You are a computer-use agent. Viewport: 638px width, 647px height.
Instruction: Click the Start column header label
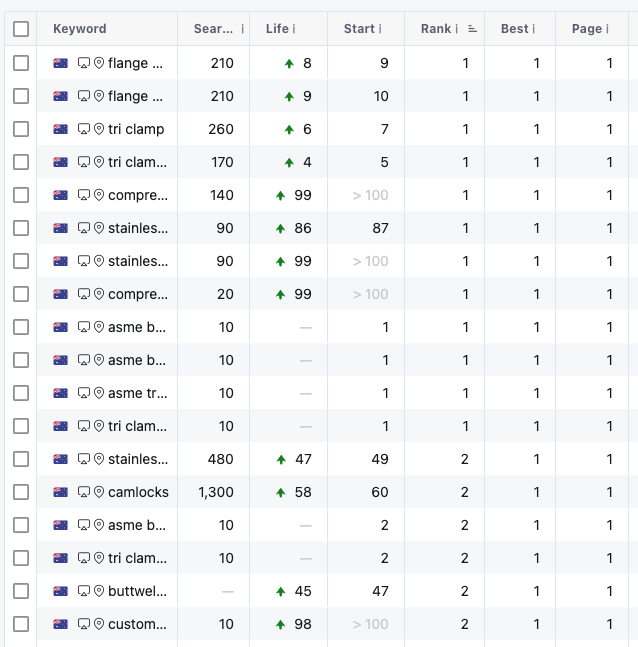pos(358,29)
